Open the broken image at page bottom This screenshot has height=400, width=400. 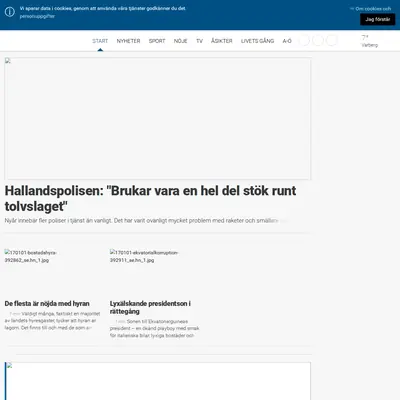pos(158,381)
